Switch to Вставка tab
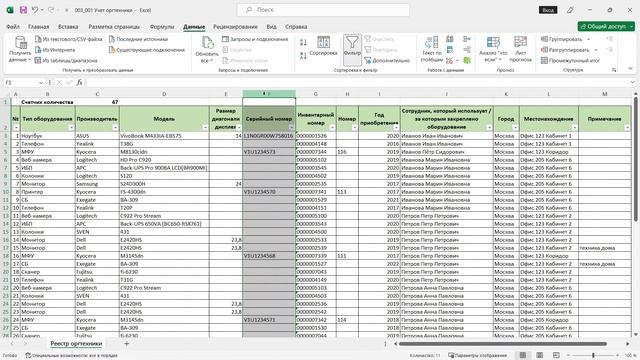This screenshot has height=360, width=640. coord(68,27)
